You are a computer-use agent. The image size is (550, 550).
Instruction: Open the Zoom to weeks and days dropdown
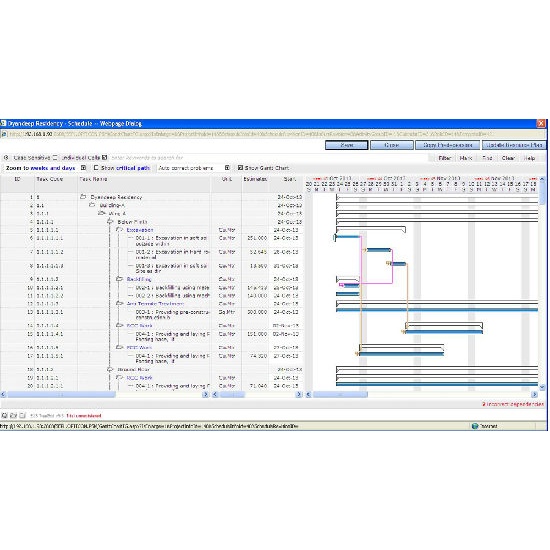tap(83, 168)
